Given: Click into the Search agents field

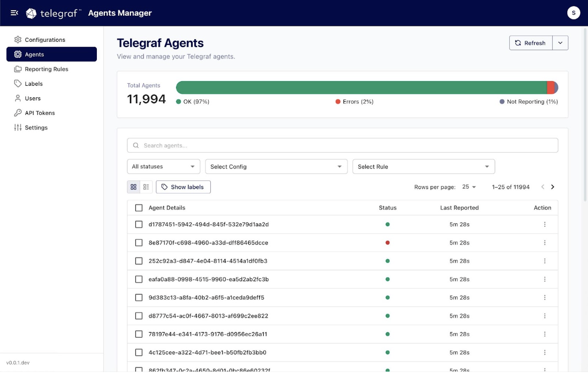Looking at the screenshot, I should click(342, 145).
